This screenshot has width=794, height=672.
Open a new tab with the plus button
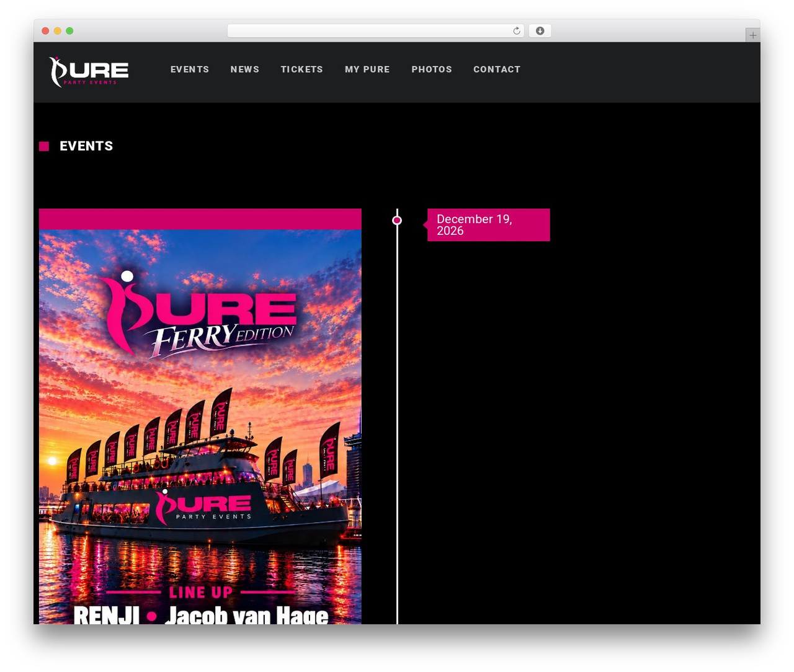pos(752,35)
